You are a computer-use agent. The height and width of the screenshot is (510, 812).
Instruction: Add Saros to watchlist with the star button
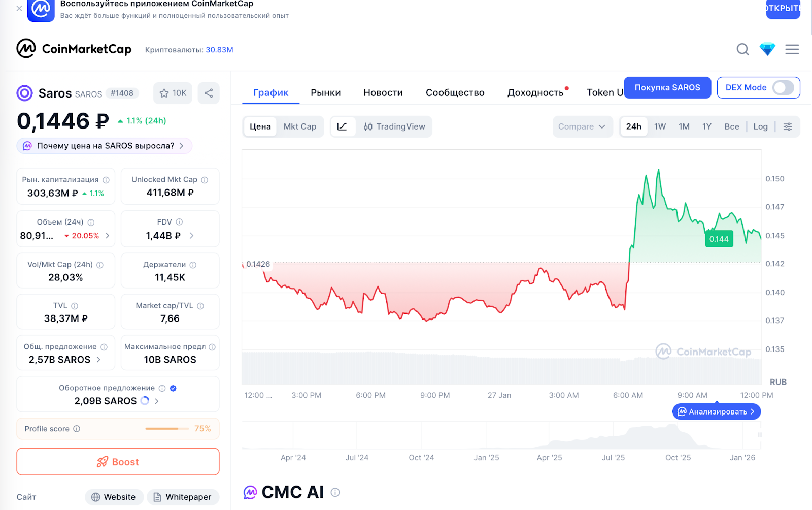pos(173,93)
